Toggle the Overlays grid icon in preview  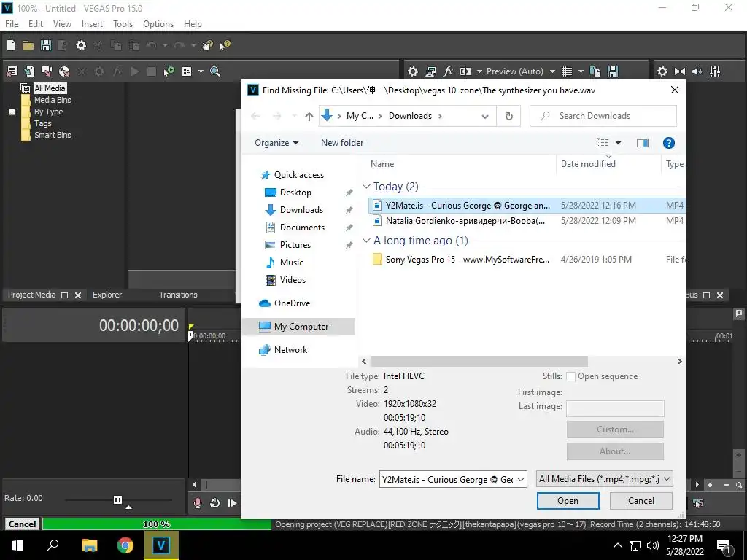coord(566,71)
